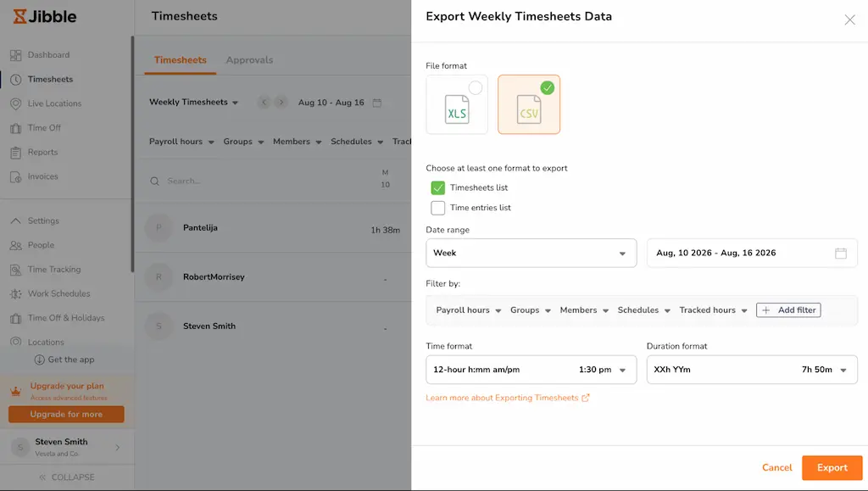Open Steven Smith account menu

pyautogui.click(x=66, y=447)
